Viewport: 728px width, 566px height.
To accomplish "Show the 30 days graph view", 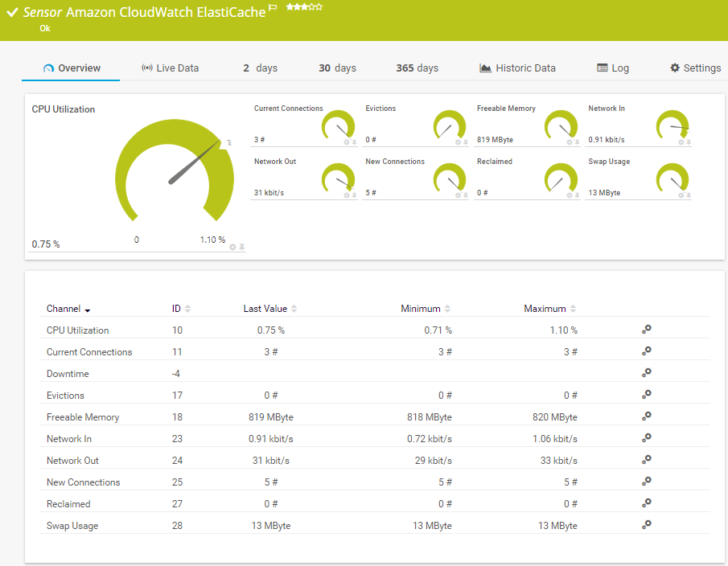I will coord(337,68).
